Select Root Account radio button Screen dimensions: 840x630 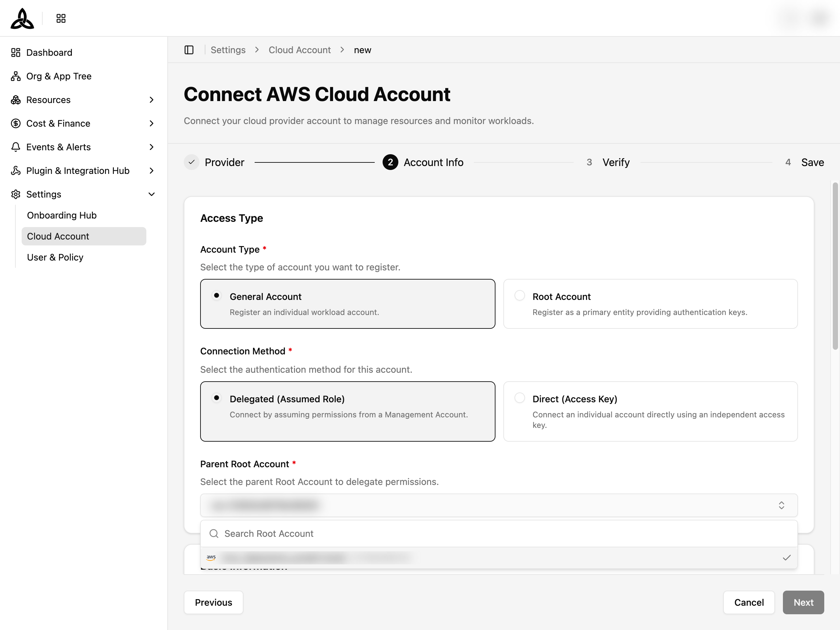(x=519, y=295)
